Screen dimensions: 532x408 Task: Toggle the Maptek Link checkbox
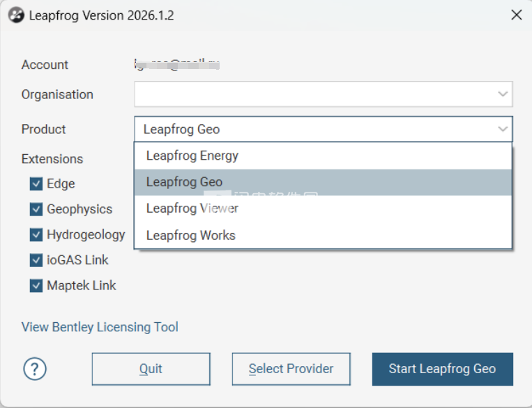(36, 286)
